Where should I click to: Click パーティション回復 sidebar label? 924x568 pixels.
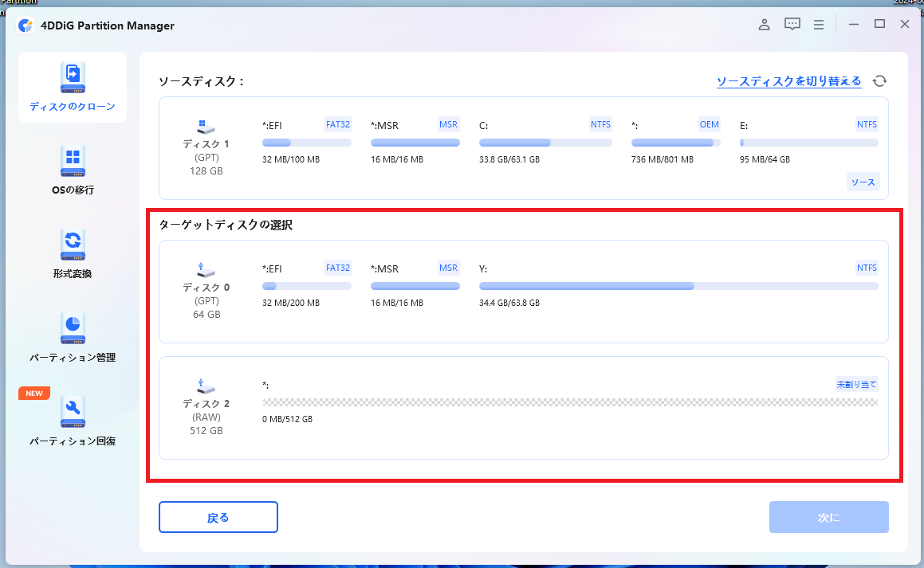point(73,441)
